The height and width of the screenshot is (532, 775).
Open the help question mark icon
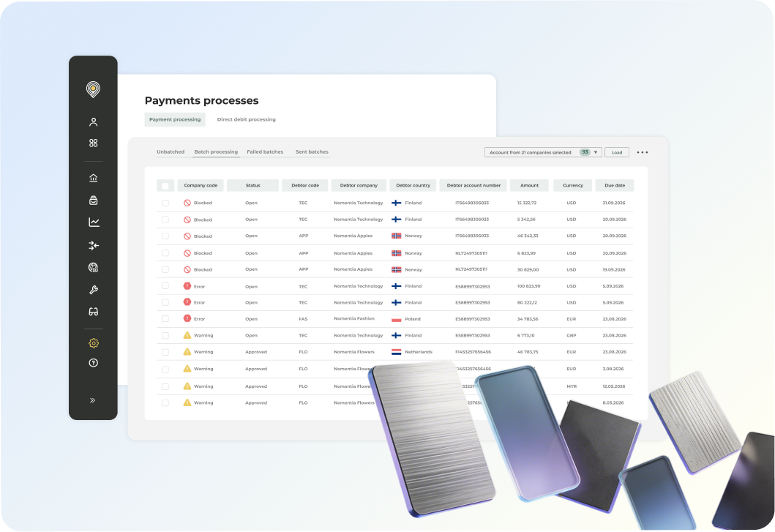(x=93, y=363)
